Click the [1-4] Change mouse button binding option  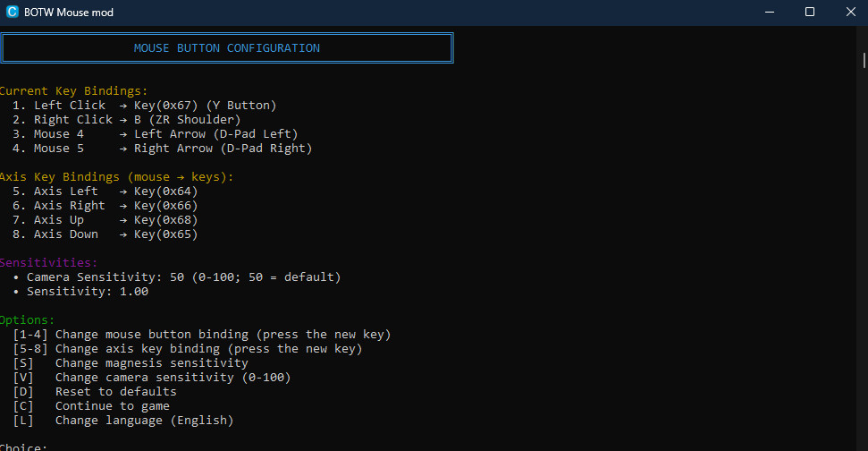pos(202,335)
